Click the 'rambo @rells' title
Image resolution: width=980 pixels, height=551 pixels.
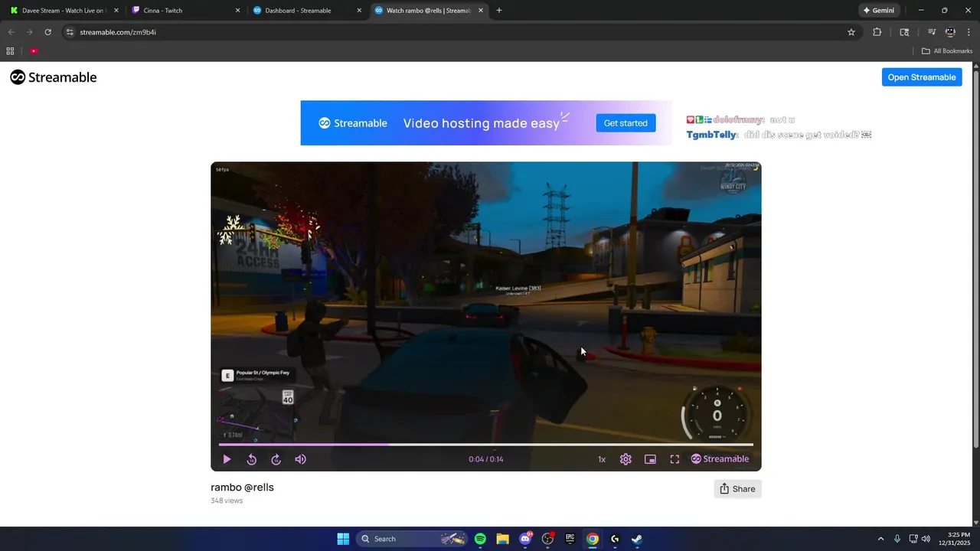[x=242, y=487]
